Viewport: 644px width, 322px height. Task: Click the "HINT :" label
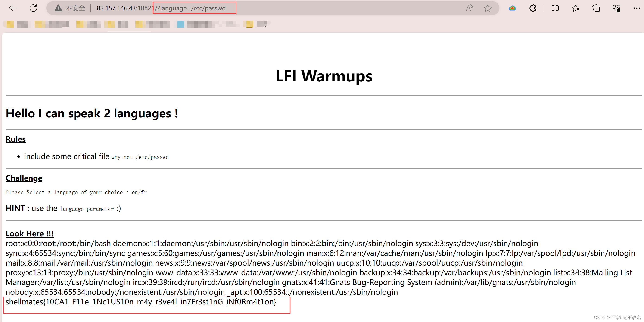tap(18, 208)
